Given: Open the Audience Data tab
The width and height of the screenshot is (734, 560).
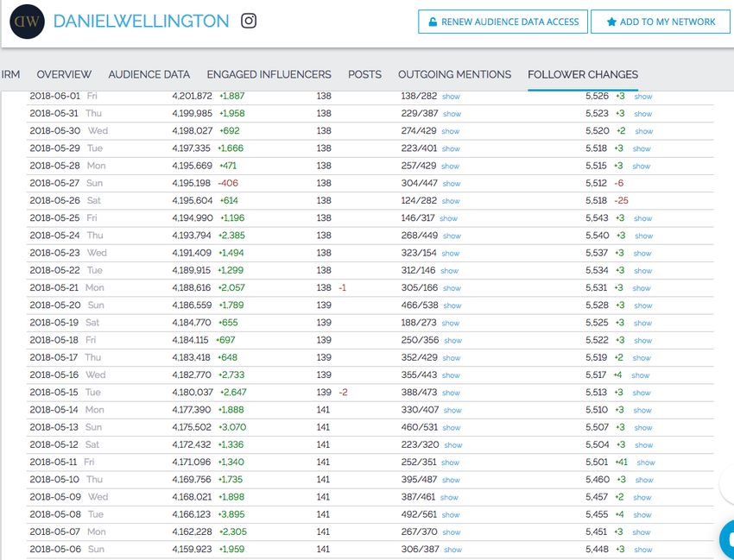Looking at the screenshot, I should 149,74.
